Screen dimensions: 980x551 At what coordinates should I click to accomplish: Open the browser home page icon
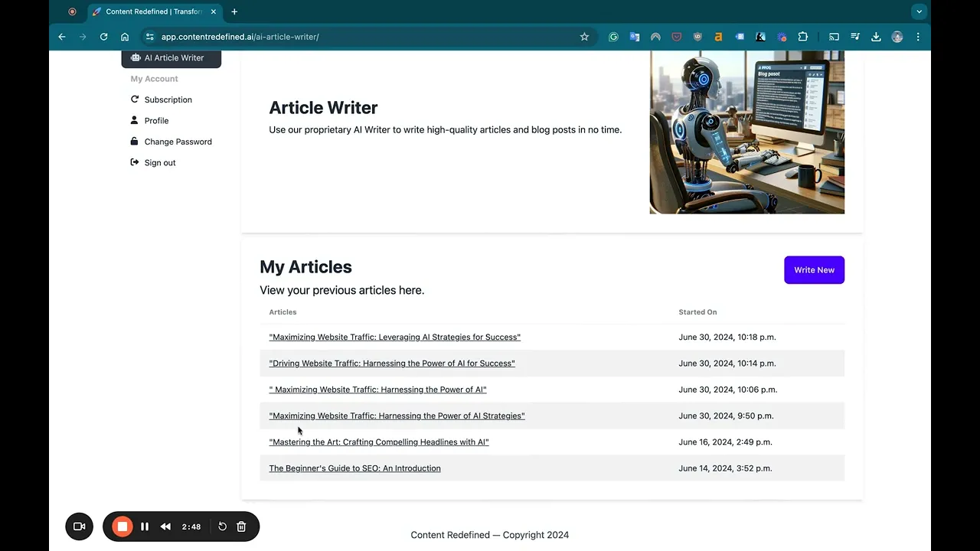coord(125,37)
